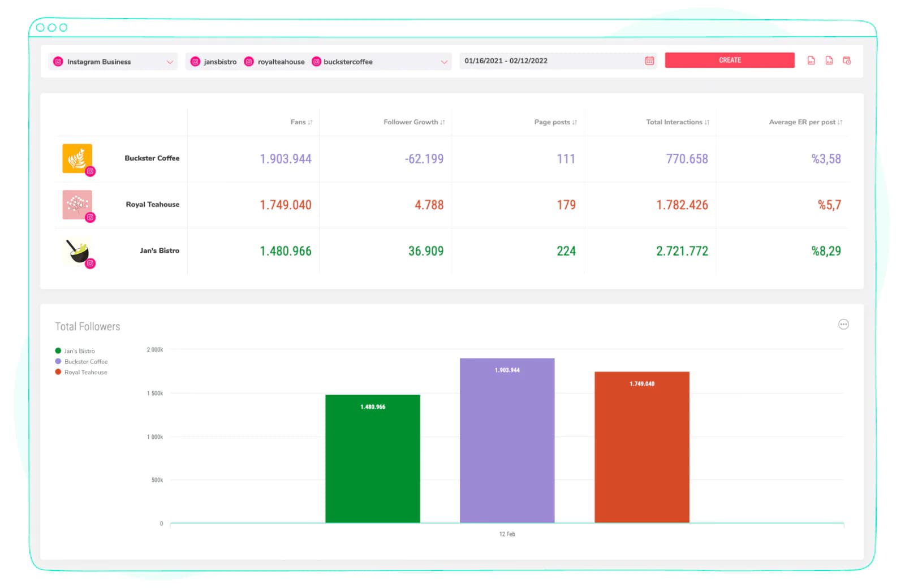This screenshot has width=905, height=588.
Task: Click the second file export icon beside the schedule icon
Action: click(829, 60)
